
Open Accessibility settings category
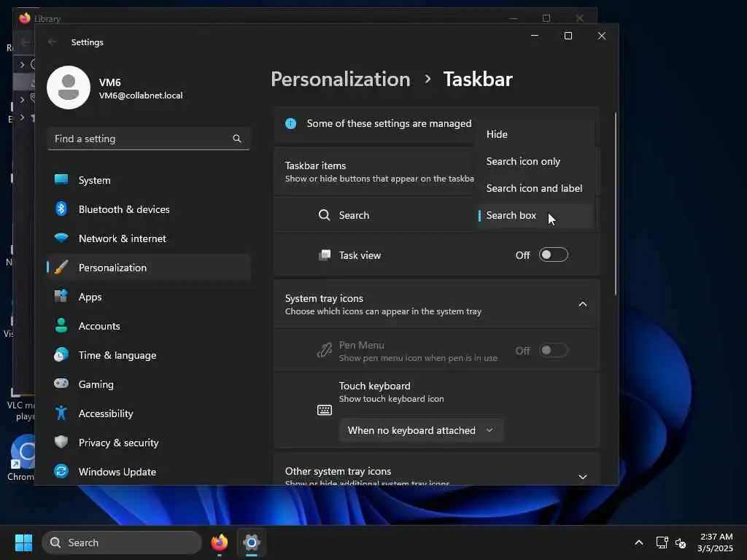(149, 413)
